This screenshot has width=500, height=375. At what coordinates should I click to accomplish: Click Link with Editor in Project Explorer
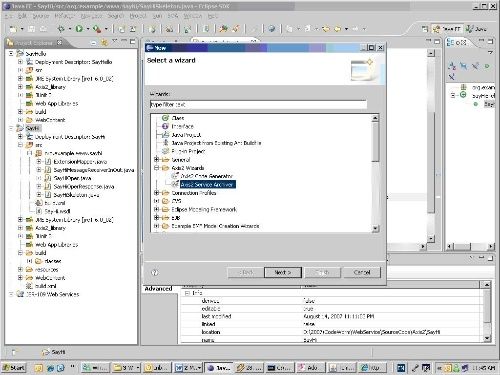point(104,42)
